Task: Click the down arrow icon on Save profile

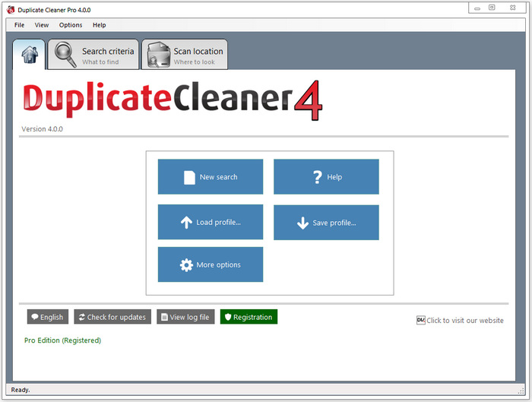Action: tap(302, 223)
